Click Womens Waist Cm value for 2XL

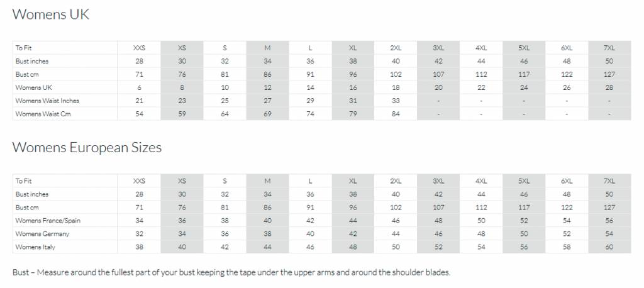396,114
